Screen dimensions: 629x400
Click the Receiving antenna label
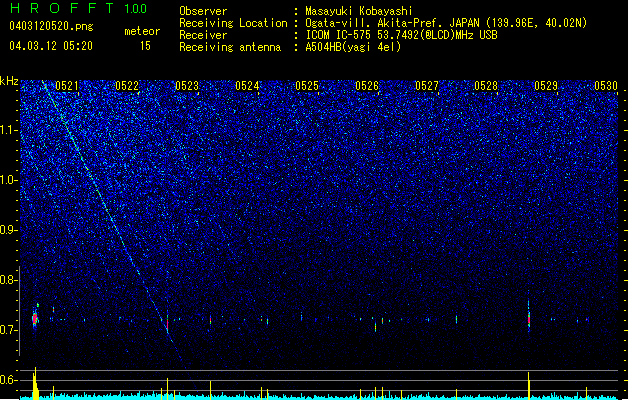(230, 47)
